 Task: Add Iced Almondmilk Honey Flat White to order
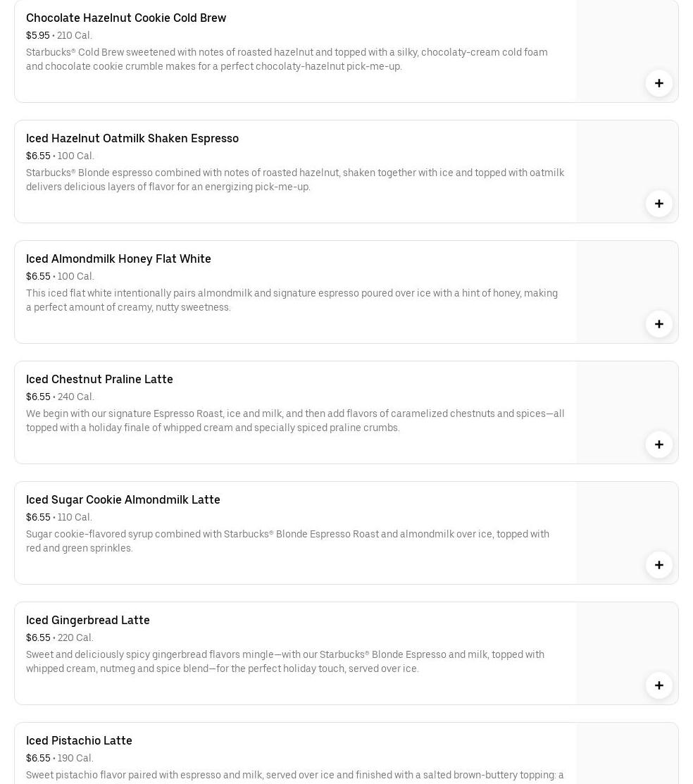(x=658, y=324)
